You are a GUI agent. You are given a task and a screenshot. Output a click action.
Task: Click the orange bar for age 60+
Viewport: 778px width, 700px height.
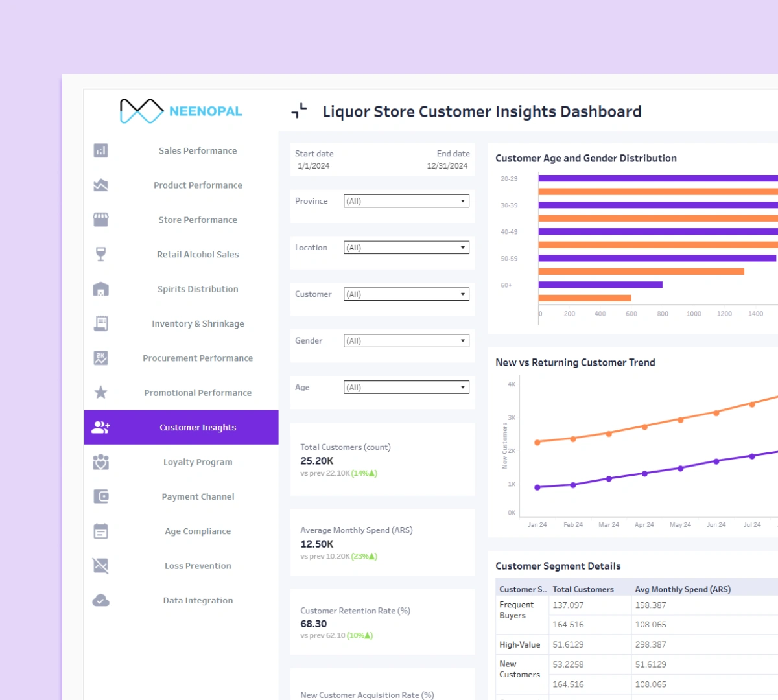click(x=585, y=298)
